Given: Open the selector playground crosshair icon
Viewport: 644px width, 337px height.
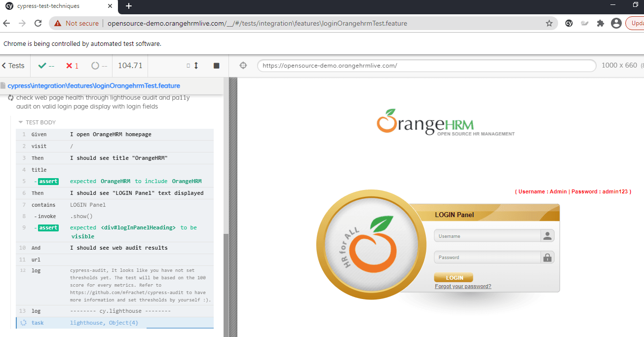Looking at the screenshot, I should click(243, 66).
